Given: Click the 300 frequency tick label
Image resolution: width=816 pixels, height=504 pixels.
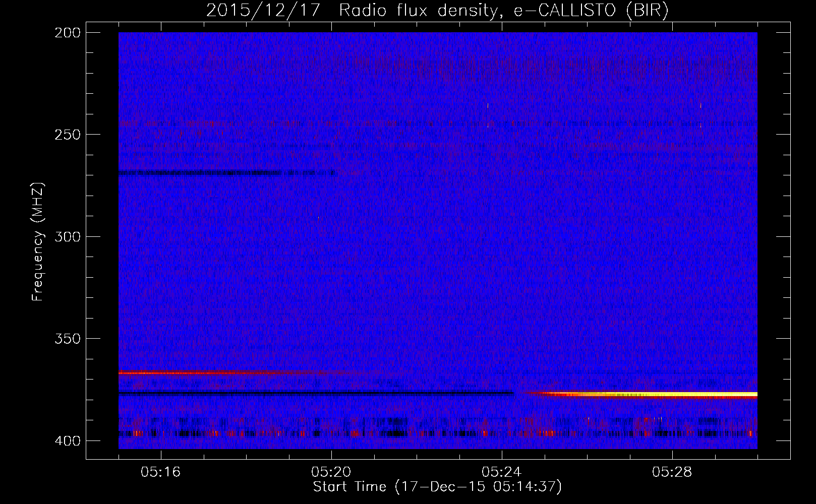Looking at the screenshot, I should (x=67, y=236).
